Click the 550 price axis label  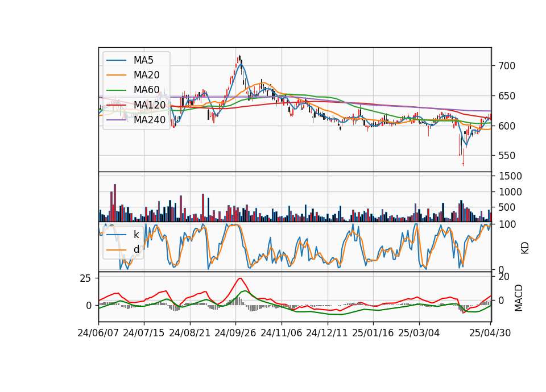(507, 156)
